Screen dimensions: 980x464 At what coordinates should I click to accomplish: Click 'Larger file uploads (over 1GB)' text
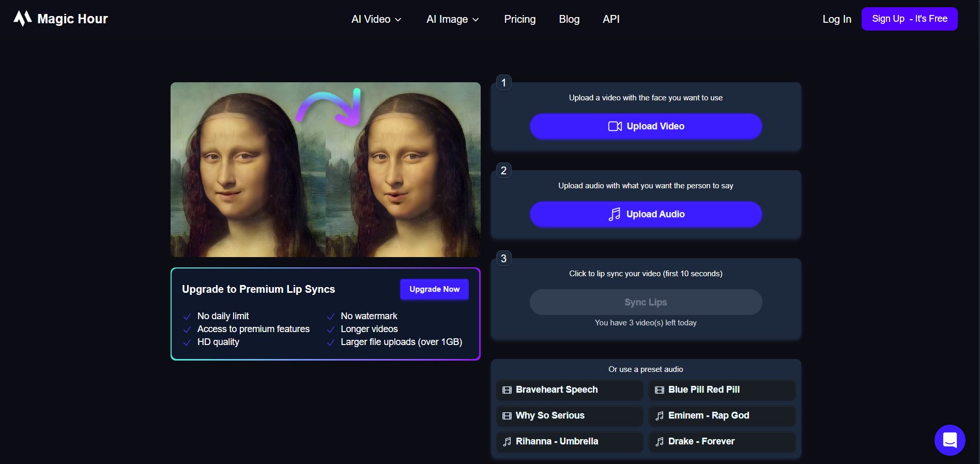point(401,342)
